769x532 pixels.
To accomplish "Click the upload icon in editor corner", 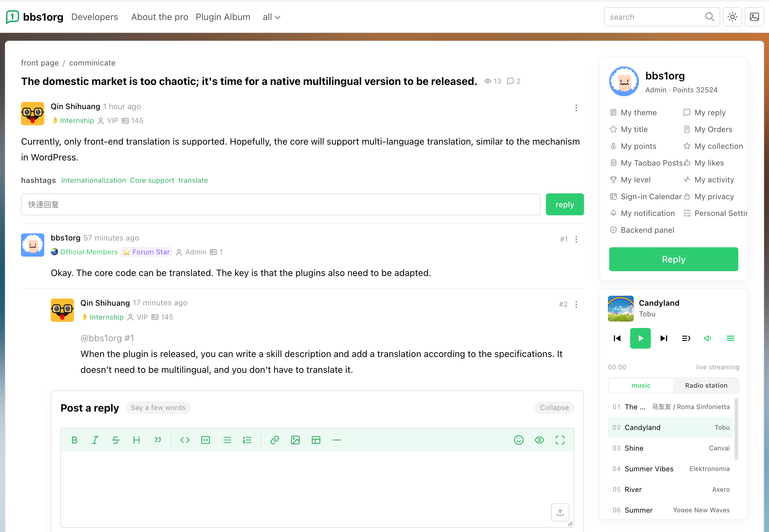I will pos(560,512).
